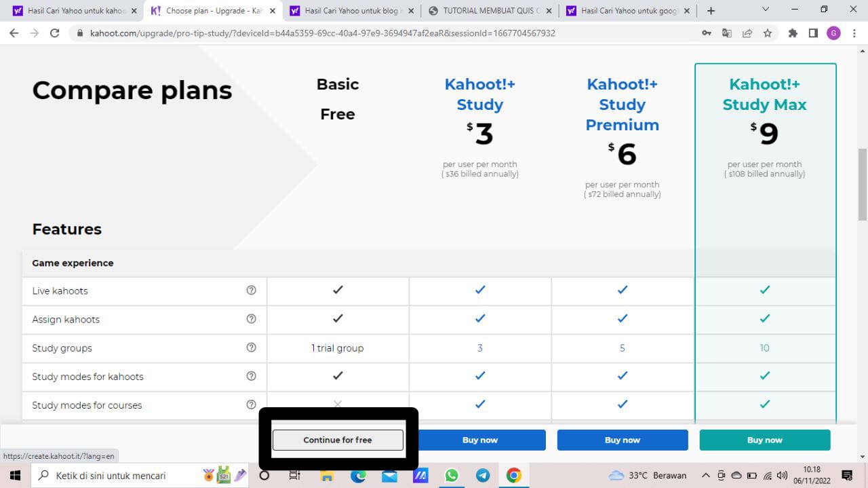Open the Mail app on the taskbar
868x488 pixels.
[389, 475]
